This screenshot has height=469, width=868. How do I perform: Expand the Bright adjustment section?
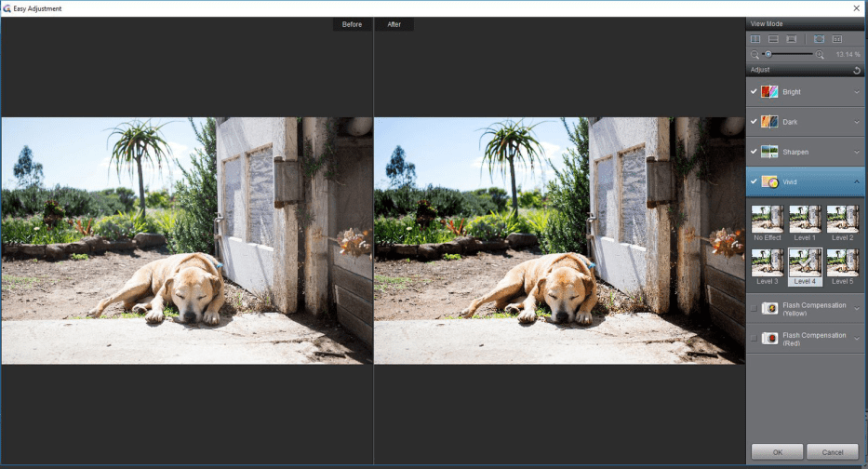[856, 92]
